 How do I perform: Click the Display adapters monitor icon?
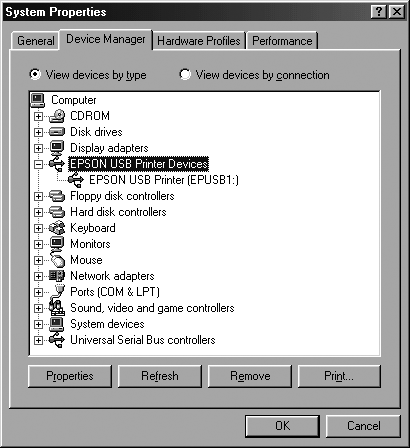tap(57, 148)
